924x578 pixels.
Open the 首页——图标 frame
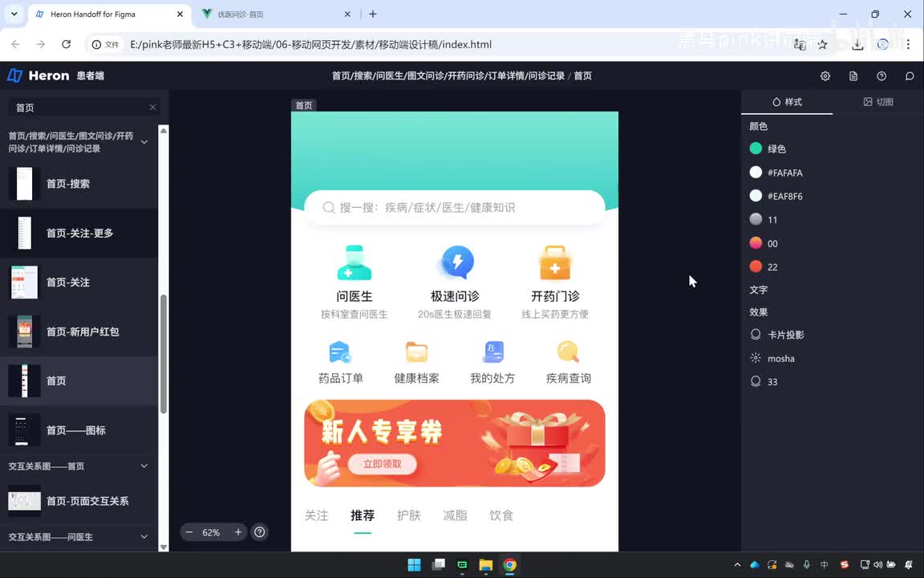[79, 430]
